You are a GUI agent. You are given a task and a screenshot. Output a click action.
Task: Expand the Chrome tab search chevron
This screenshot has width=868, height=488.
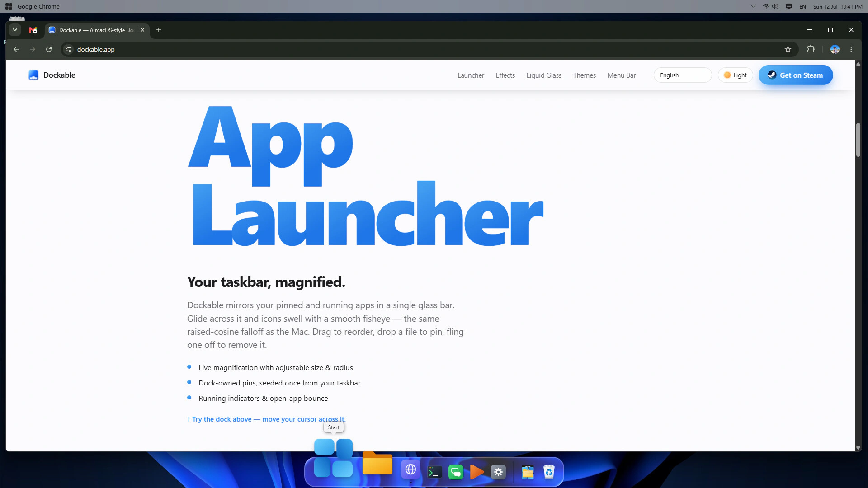15,30
